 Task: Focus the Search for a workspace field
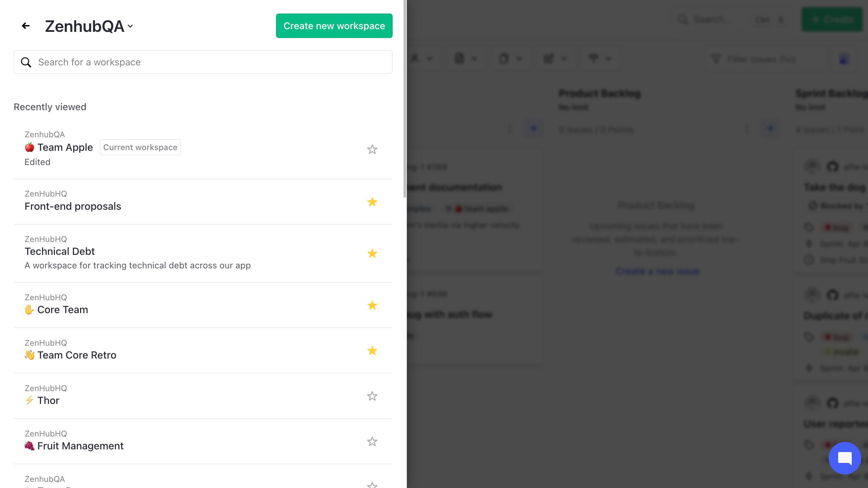(203, 62)
